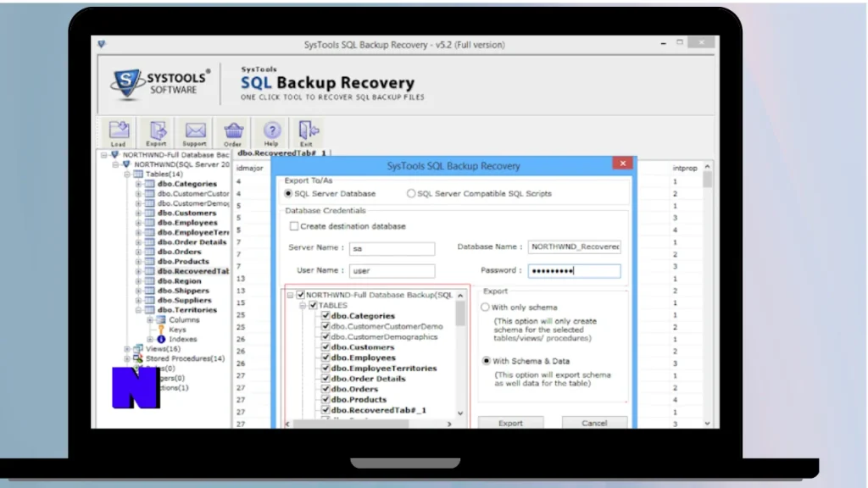Click the idmajor column header
The height and width of the screenshot is (488, 868).
click(x=250, y=169)
